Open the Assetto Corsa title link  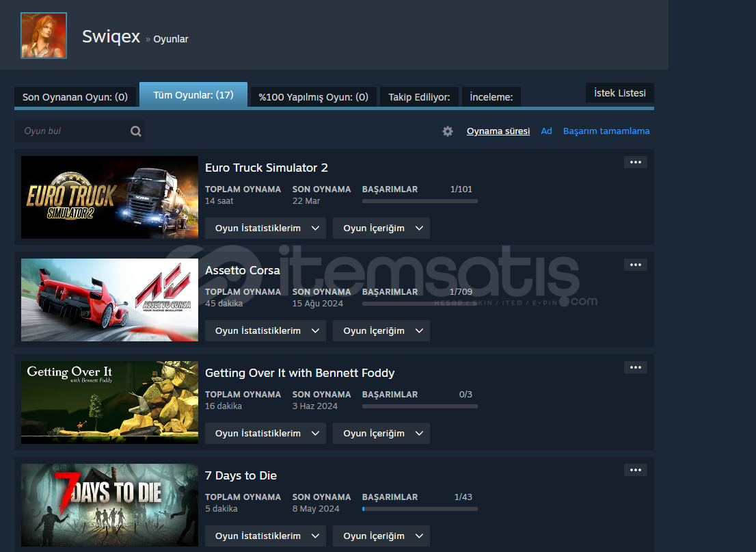(x=243, y=270)
